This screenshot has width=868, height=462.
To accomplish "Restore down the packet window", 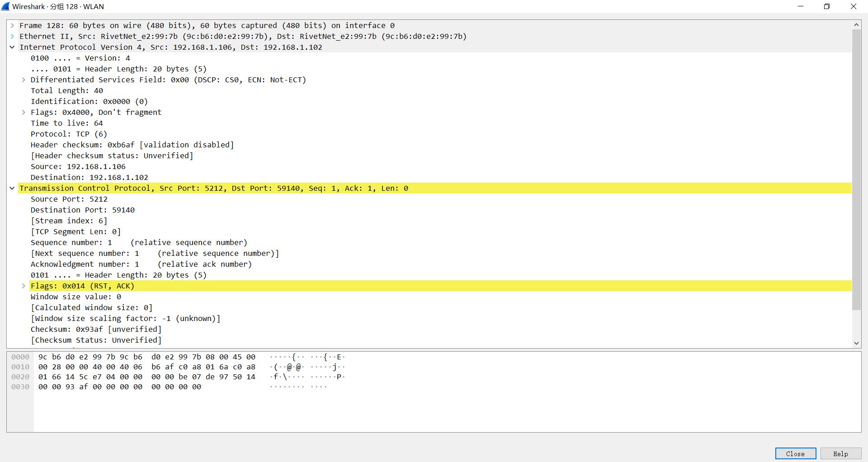I will (827, 6).
